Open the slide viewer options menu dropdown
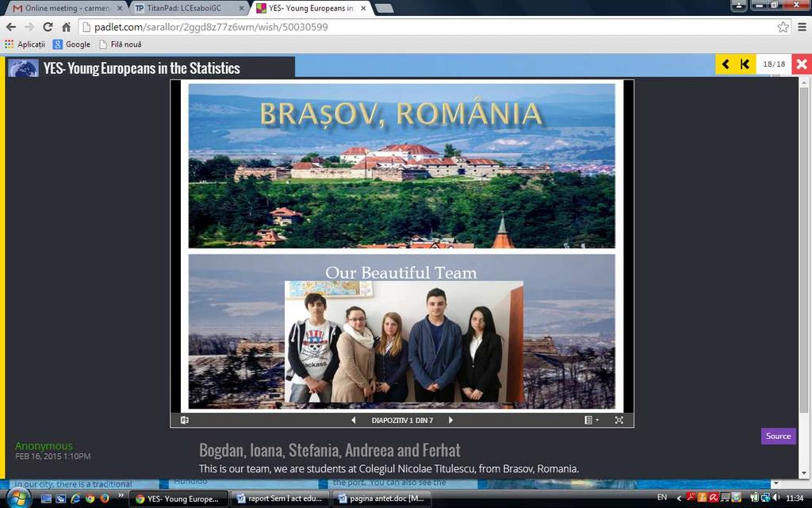812x508 pixels. coord(592,421)
